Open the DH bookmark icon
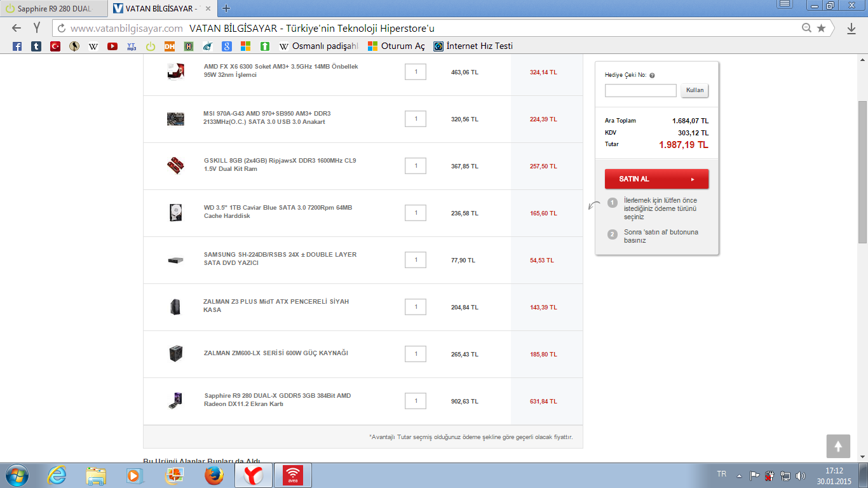This screenshot has width=868, height=488. pos(170,46)
